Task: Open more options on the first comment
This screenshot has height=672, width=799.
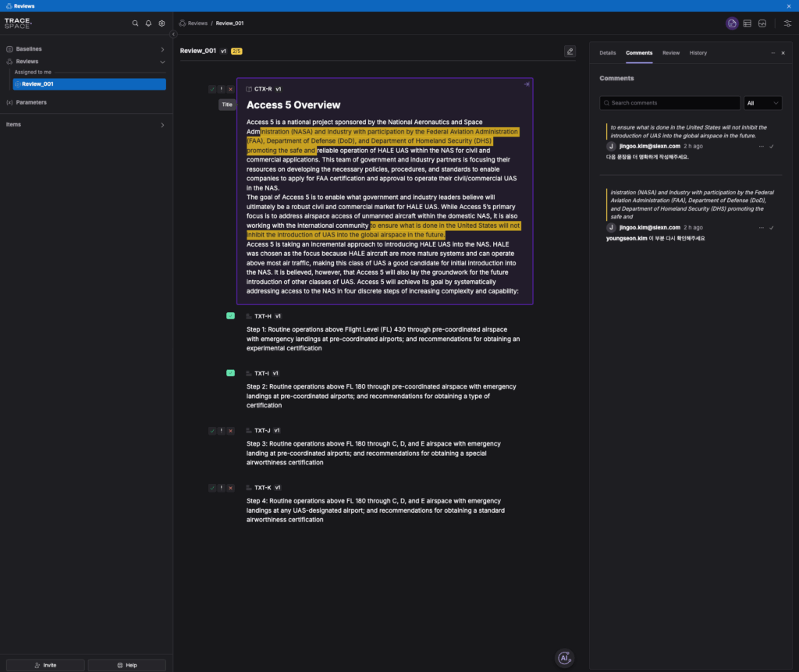Action: [x=762, y=146]
